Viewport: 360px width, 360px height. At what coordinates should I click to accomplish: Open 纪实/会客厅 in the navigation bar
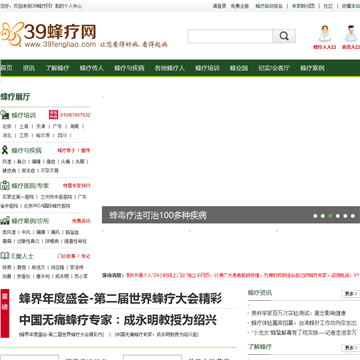[274, 68]
